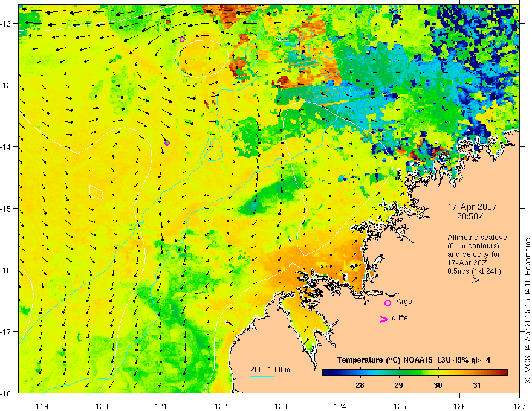The width and height of the screenshot is (532, 411).
Task: Click the '0.5m/s (1kt 24h)' scale text
Action: [474, 271]
